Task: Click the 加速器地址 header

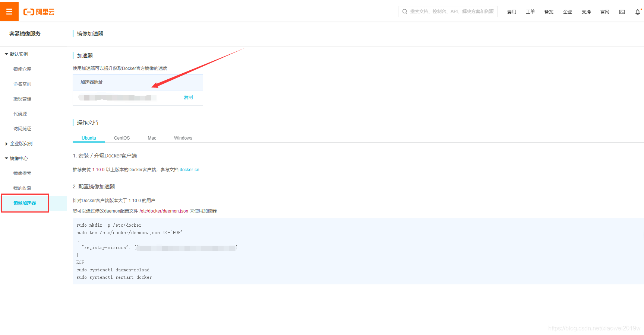Action: pyautogui.click(x=92, y=82)
